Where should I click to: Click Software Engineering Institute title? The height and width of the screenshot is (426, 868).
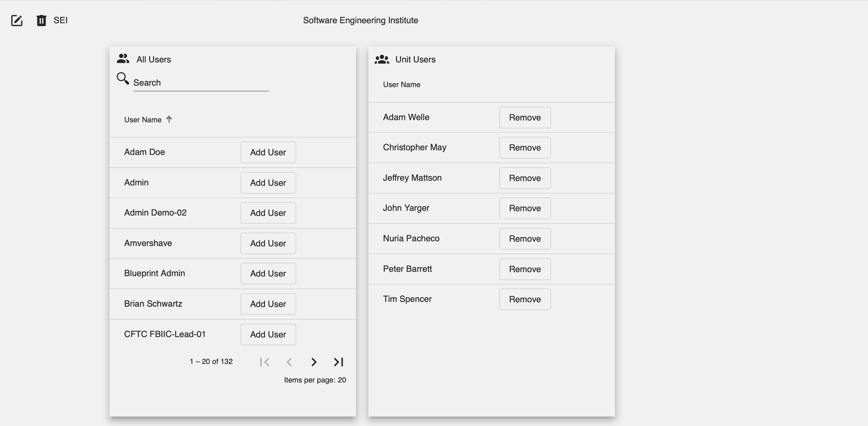pos(361,20)
